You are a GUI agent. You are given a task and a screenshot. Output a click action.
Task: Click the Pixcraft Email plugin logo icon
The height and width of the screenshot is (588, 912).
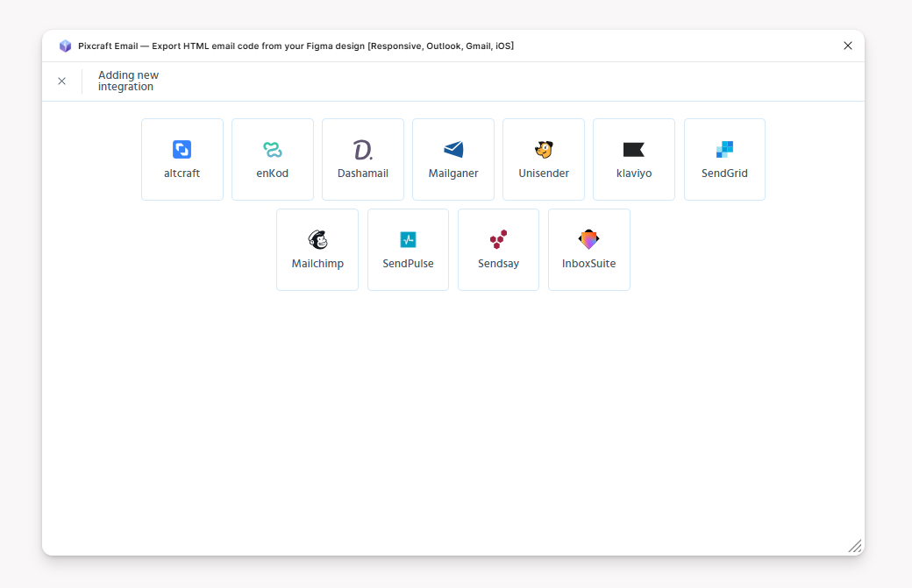click(65, 46)
